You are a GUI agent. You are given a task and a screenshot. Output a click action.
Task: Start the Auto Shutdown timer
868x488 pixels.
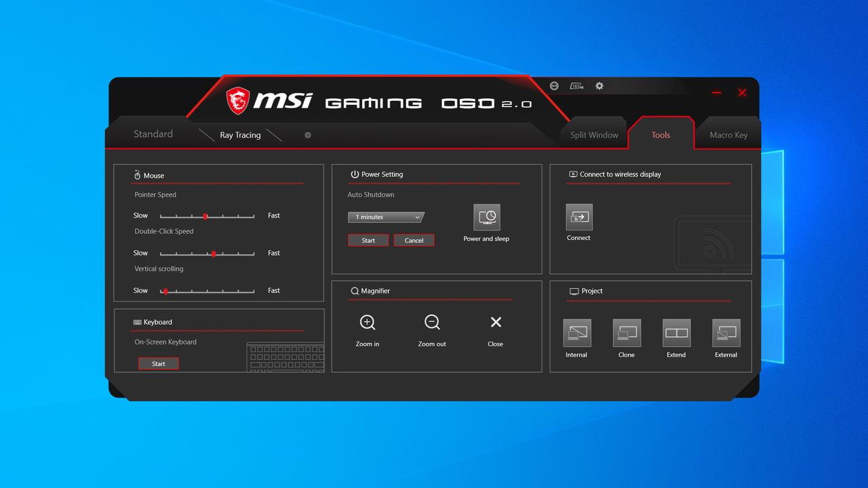click(368, 240)
